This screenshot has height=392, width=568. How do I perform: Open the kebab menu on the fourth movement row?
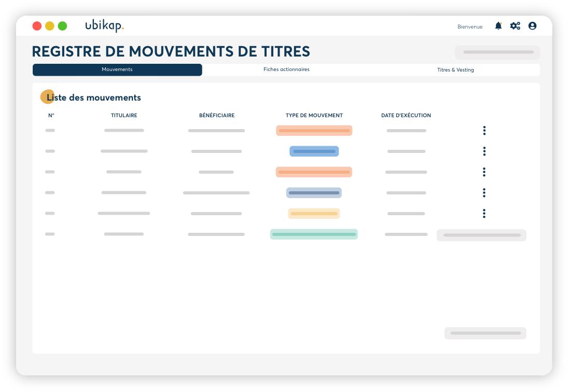[484, 192]
